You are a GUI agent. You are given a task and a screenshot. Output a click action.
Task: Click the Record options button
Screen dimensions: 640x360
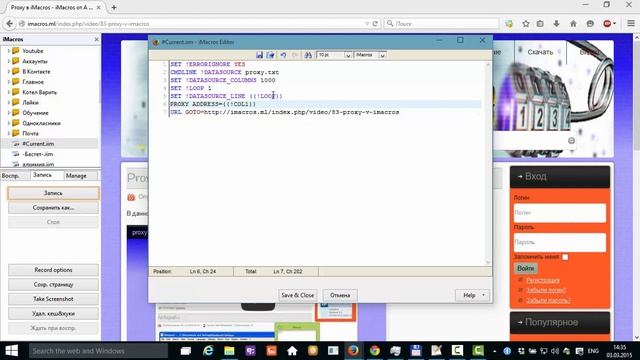click(x=53, y=270)
